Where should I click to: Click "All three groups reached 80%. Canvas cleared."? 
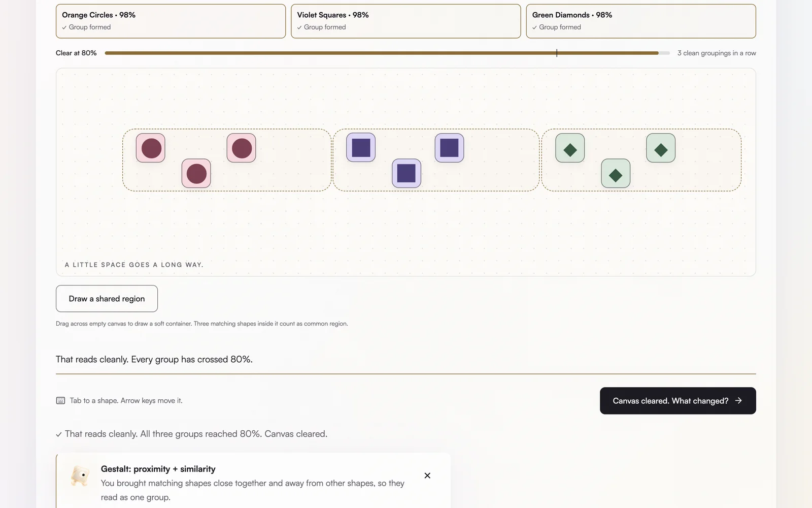tap(233, 434)
